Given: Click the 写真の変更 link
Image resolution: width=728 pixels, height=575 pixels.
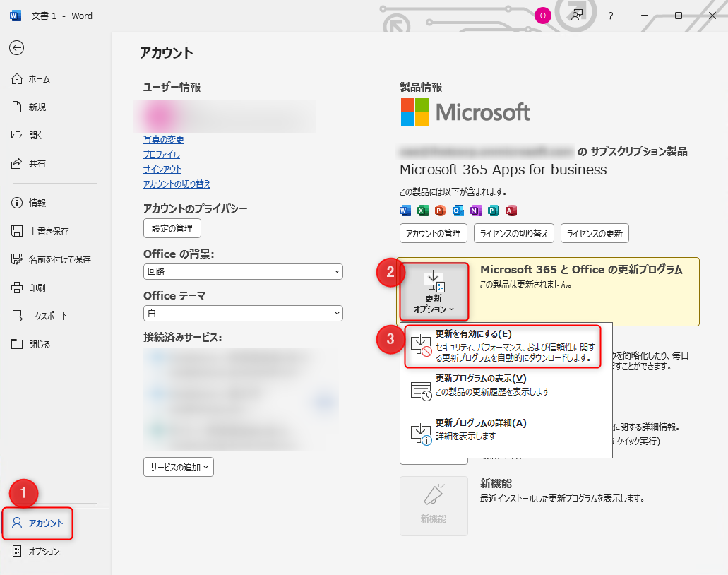Looking at the screenshot, I should tap(163, 140).
